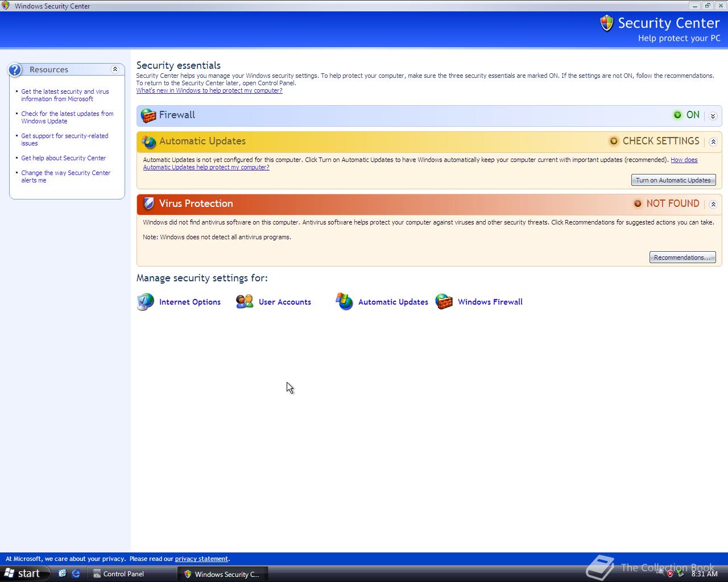The height and width of the screenshot is (582, 728).
Task: Open Internet Options via its globe icon
Action: click(x=146, y=302)
